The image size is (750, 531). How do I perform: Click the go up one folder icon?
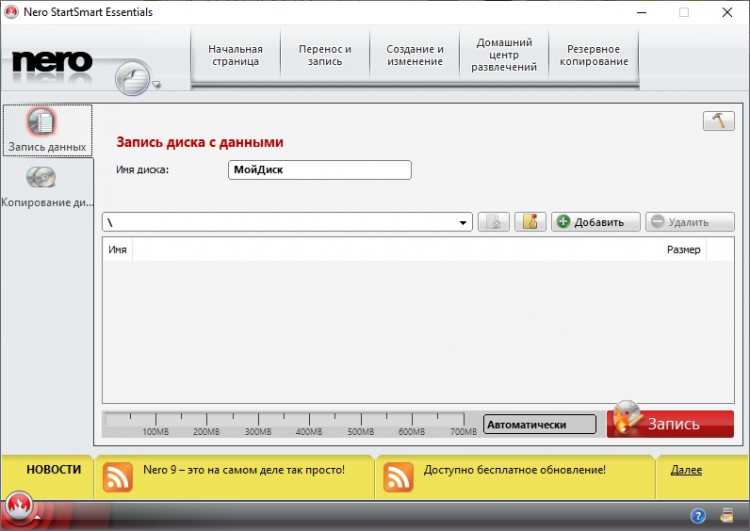(494, 222)
